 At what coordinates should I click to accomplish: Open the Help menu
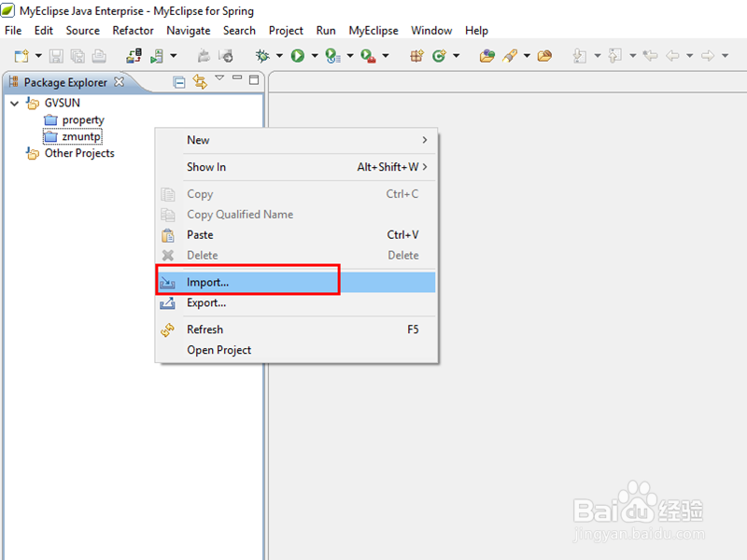(476, 31)
